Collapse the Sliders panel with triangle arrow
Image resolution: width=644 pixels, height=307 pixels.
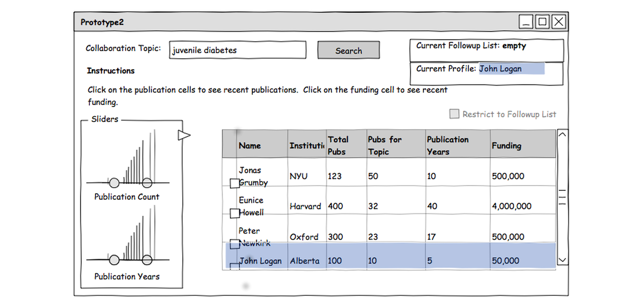[x=184, y=135]
